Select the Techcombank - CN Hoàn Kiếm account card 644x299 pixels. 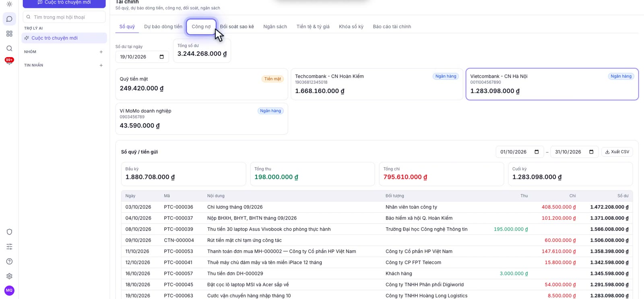[x=377, y=84]
